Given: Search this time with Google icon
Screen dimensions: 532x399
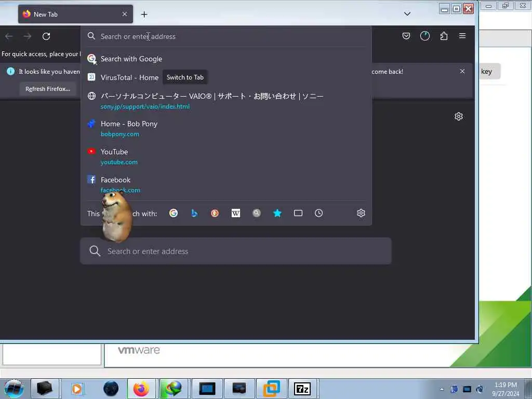Looking at the screenshot, I should [174, 213].
